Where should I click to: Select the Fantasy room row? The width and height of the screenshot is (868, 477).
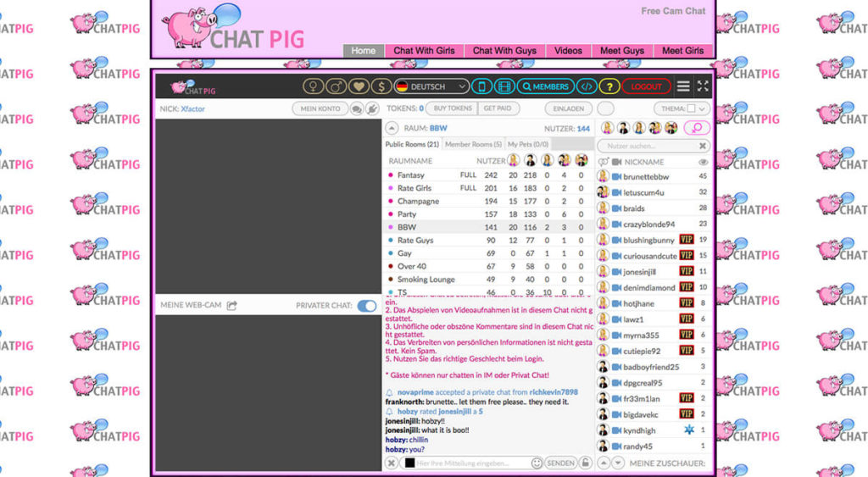click(488, 175)
